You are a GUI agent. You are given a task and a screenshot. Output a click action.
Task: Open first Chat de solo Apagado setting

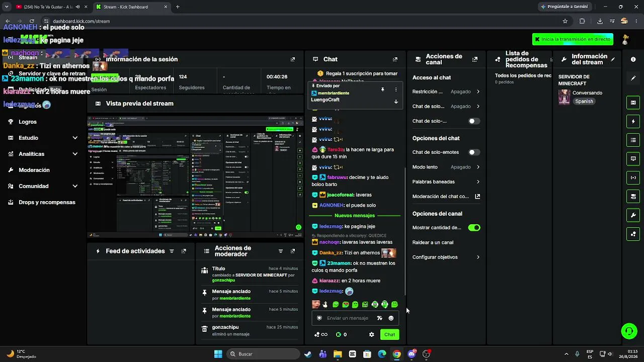[x=446, y=107]
